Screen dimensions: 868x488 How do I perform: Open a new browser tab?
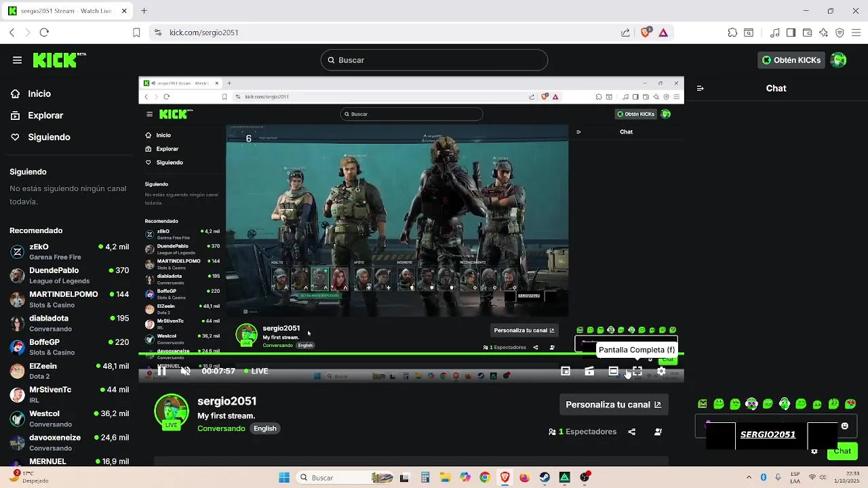click(144, 11)
